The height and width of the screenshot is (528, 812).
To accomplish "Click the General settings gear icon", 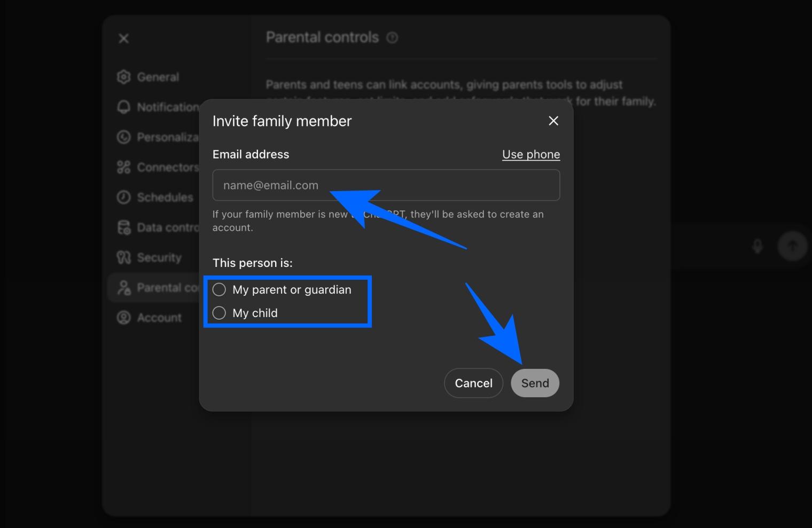I will pyautogui.click(x=123, y=77).
